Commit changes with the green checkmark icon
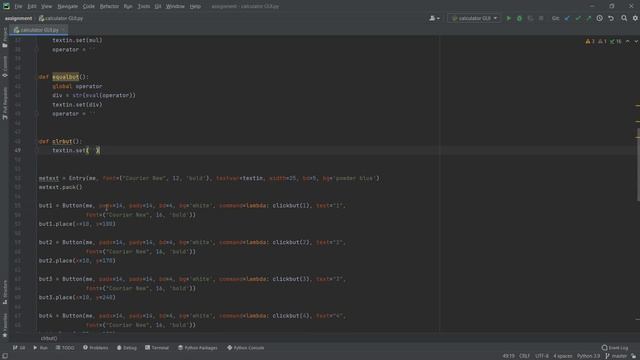The height and width of the screenshot is (360, 640). (x=578, y=18)
